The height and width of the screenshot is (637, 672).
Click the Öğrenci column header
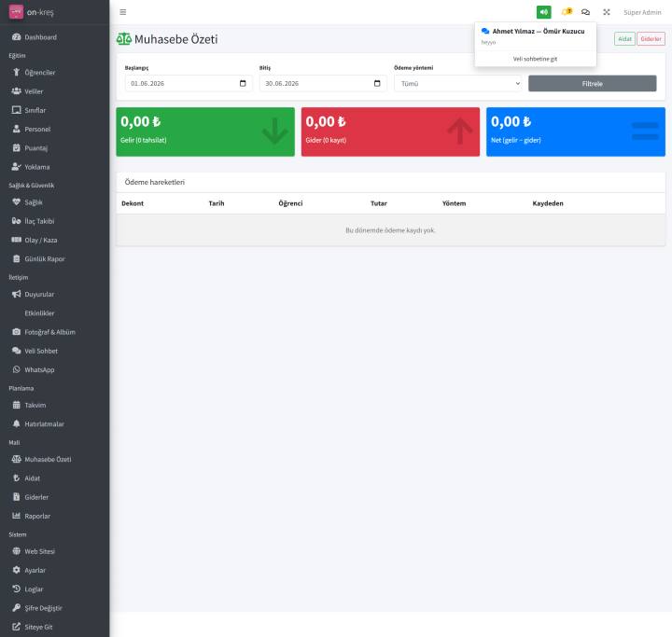[x=290, y=203]
